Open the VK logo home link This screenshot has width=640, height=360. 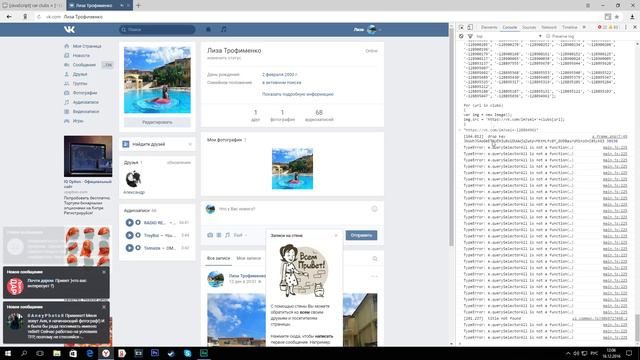click(x=69, y=29)
